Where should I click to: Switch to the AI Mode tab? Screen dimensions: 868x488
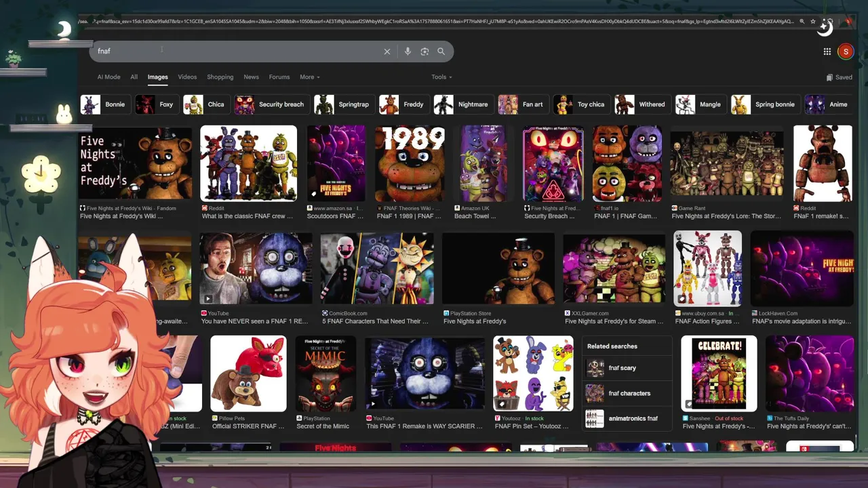tap(108, 77)
